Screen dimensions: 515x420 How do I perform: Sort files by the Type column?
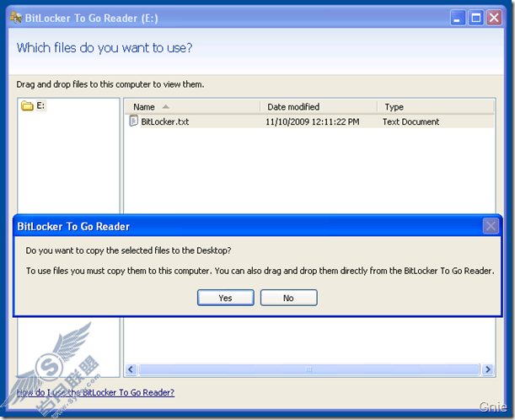tap(436, 107)
